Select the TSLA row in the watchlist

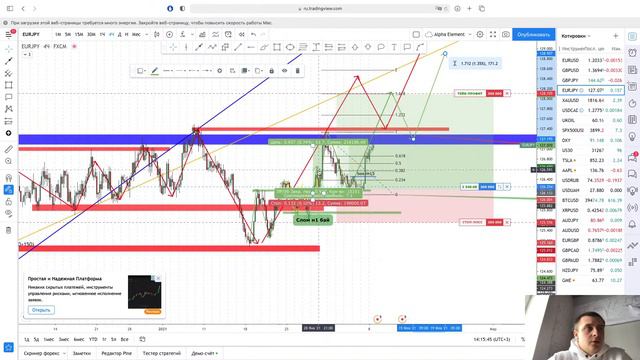pyautogui.click(x=591, y=160)
